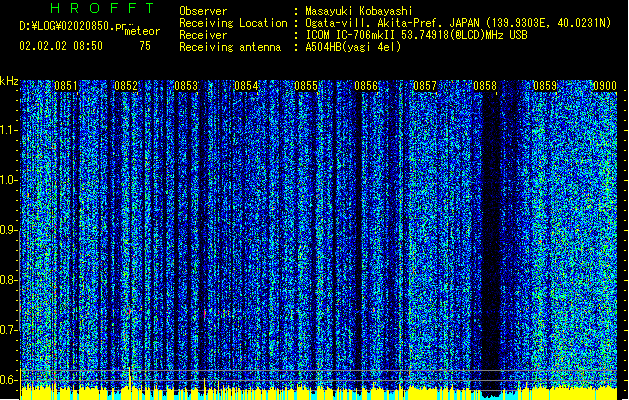Click the 0856 time marker

[366, 86]
